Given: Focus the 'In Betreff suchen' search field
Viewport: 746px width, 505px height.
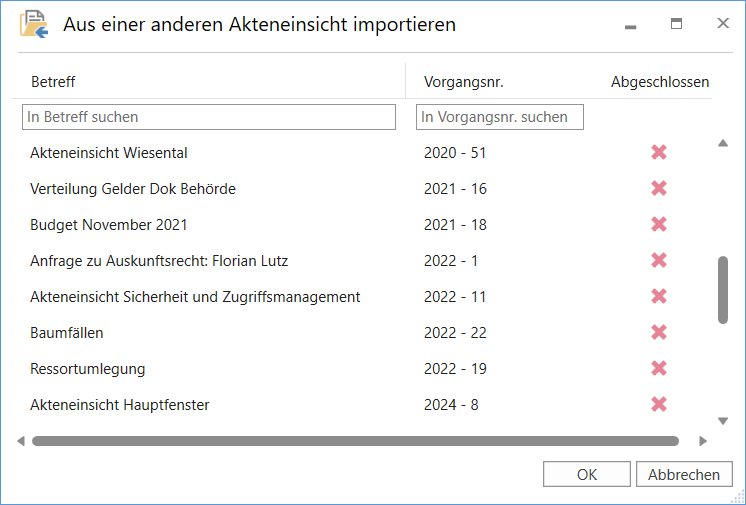Looking at the screenshot, I should [x=209, y=117].
